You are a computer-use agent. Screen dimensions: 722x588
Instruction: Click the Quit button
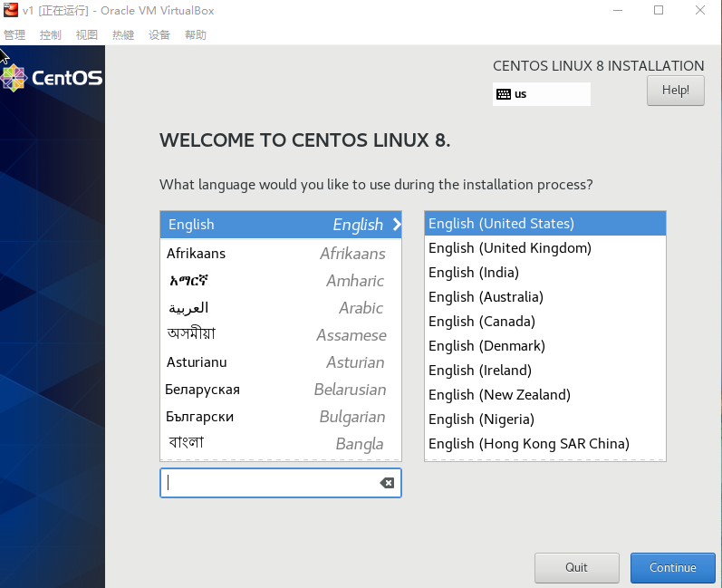pos(576,567)
